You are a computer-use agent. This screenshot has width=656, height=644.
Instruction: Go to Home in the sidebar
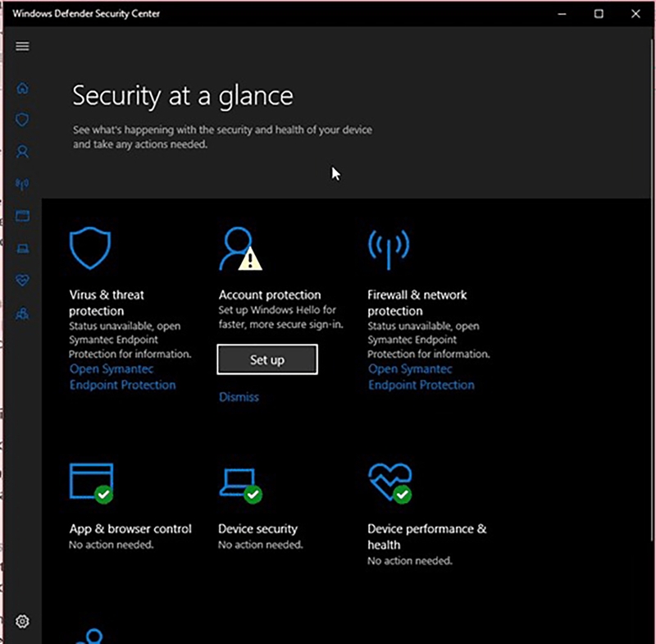[23, 88]
